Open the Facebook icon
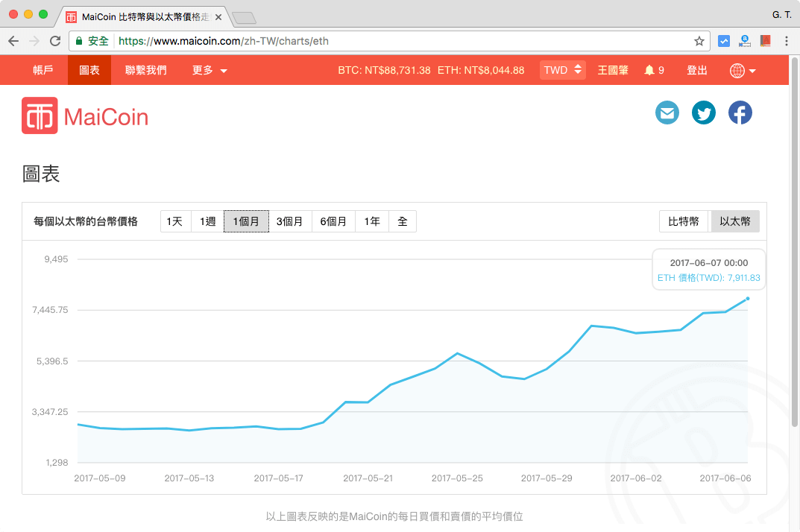This screenshot has height=532, width=800. tap(740, 113)
